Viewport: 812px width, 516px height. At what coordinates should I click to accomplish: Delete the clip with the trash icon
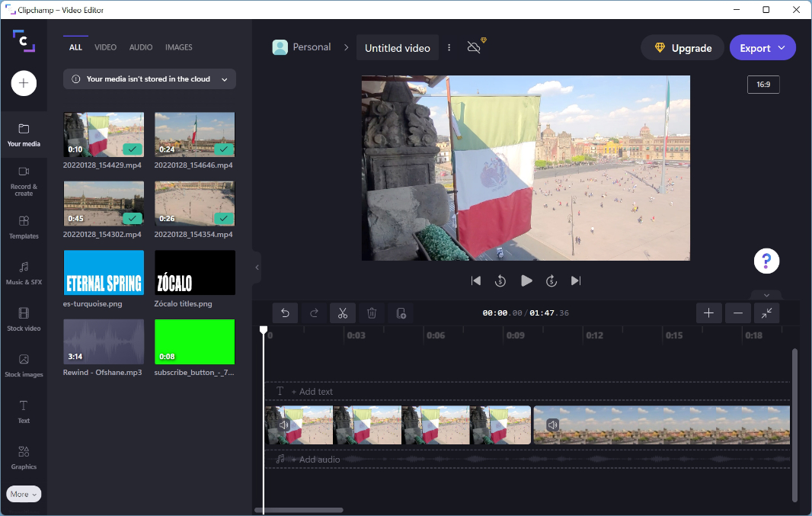(372, 312)
